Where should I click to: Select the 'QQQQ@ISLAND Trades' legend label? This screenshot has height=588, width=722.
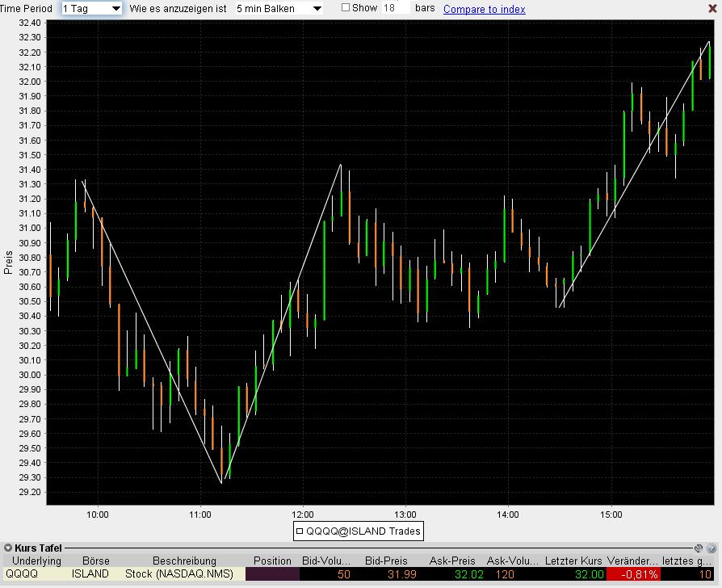[363, 531]
